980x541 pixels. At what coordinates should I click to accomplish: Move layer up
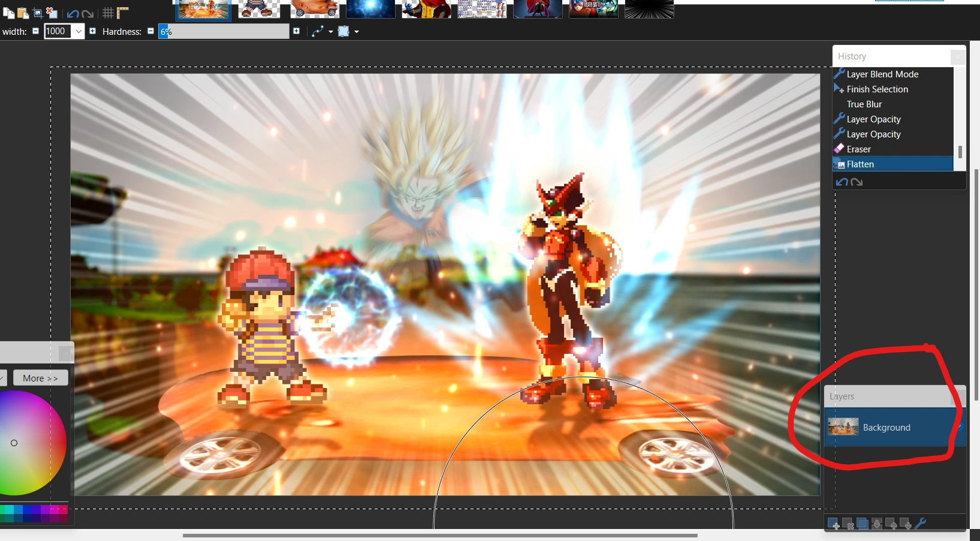[x=891, y=524]
